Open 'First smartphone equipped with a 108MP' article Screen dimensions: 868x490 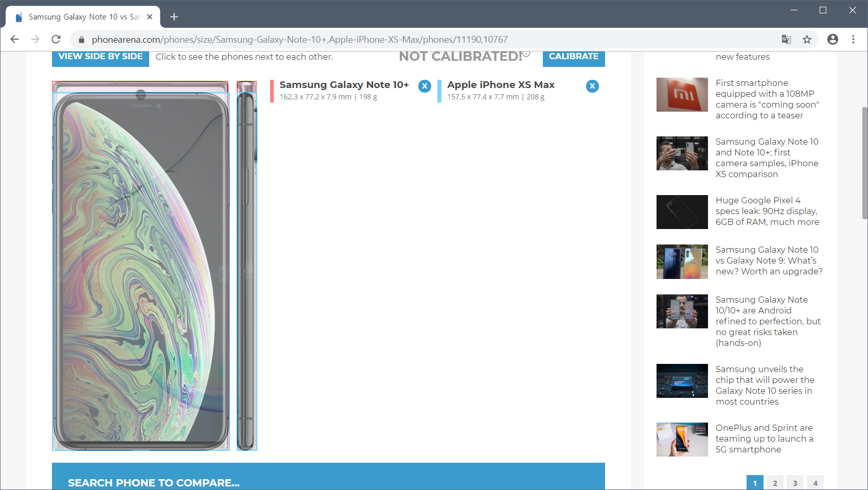[767, 99]
